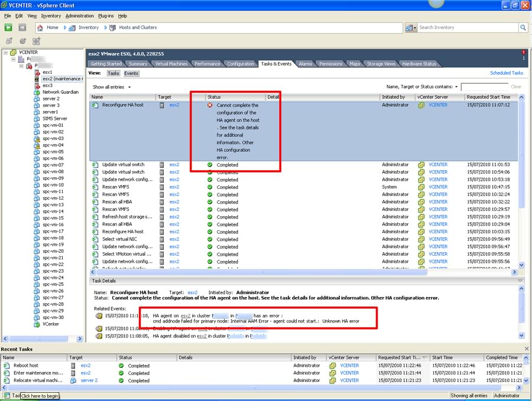Click the esx2 link in Task Details Target
The height and width of the screenshot is (401, 532).
point(192,292)
